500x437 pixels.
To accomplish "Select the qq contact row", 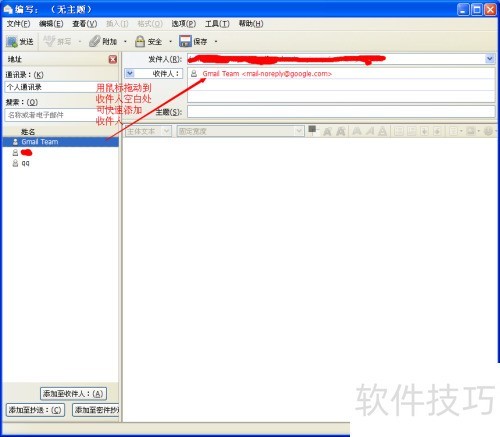I will click(60, 163).
